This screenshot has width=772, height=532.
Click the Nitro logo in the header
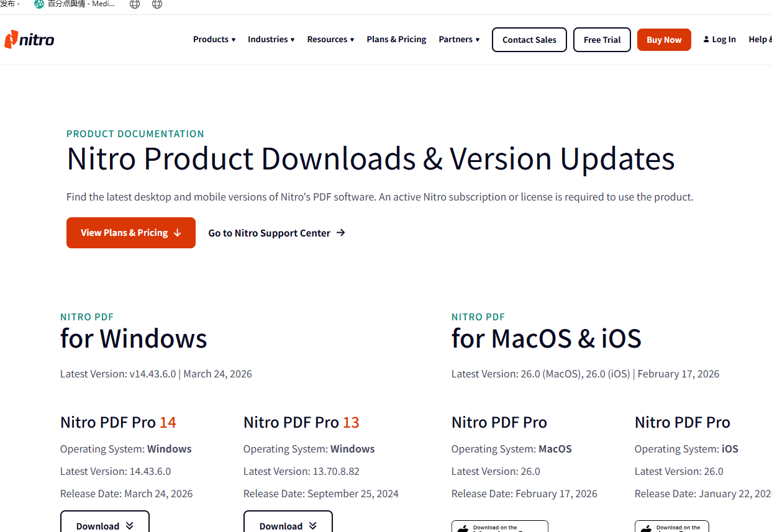(29, 39)
